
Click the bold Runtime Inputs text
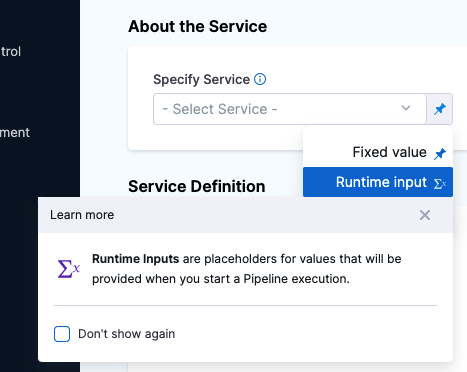coord(135,259)
